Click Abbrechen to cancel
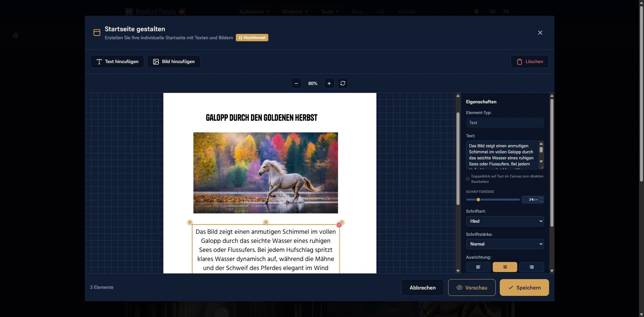 423,287
